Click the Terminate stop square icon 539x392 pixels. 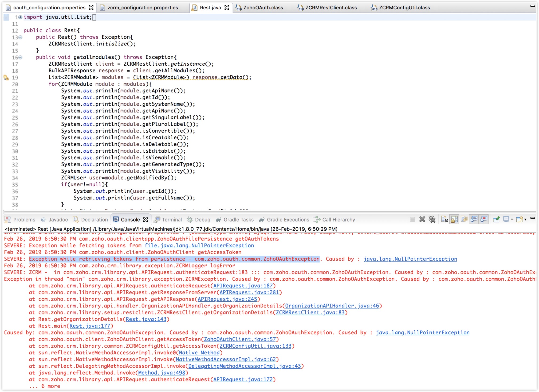point(412,219)
